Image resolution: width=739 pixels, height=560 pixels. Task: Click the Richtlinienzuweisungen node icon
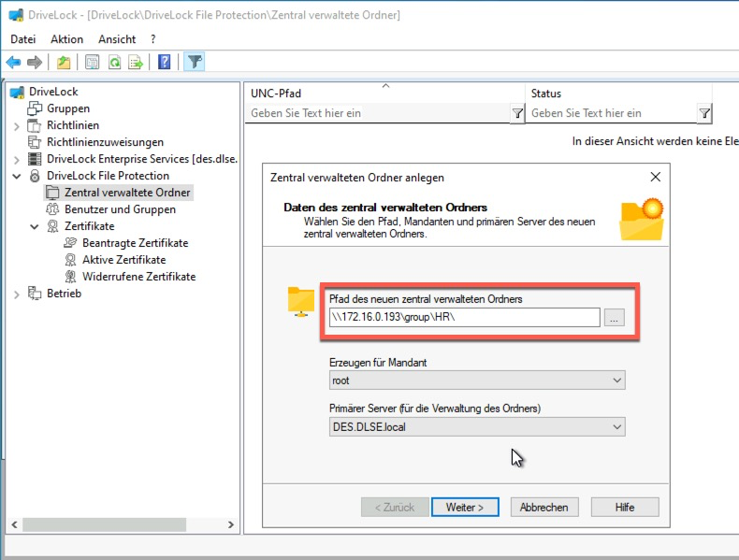[x=35, y=142]
